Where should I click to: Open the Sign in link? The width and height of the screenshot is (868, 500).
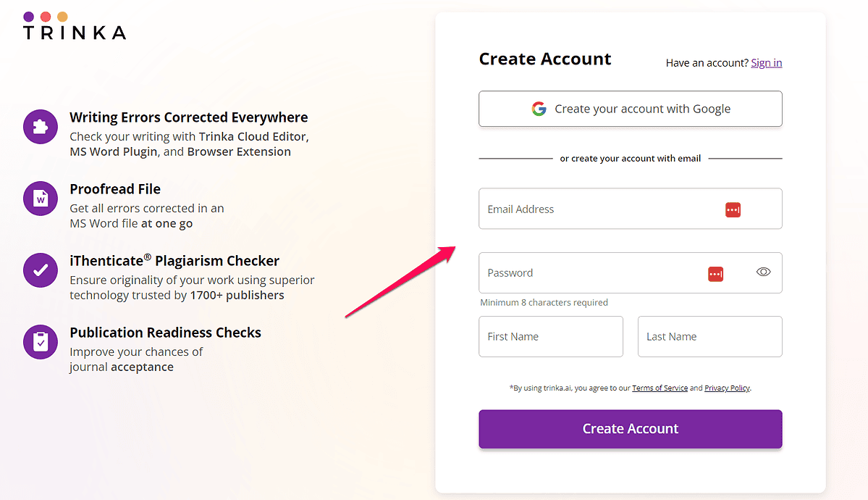tap(766, 63)
